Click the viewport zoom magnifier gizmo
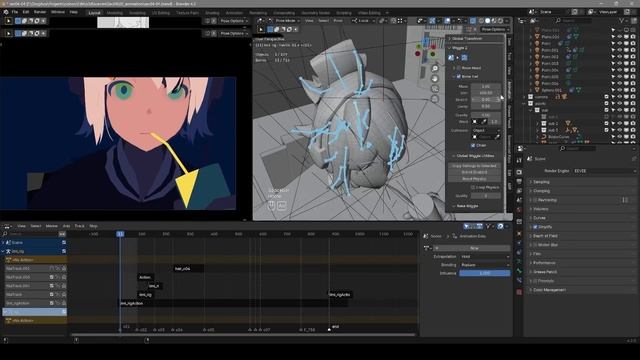Screen dimensions: 640x360 click(x=435, y=69)
